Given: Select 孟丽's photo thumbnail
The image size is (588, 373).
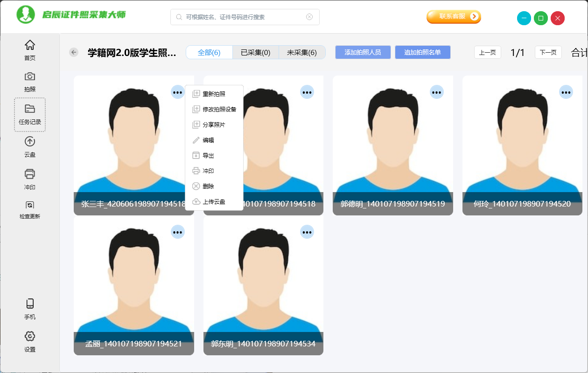Looking at the screenshot, I should (x=134, y=285).
